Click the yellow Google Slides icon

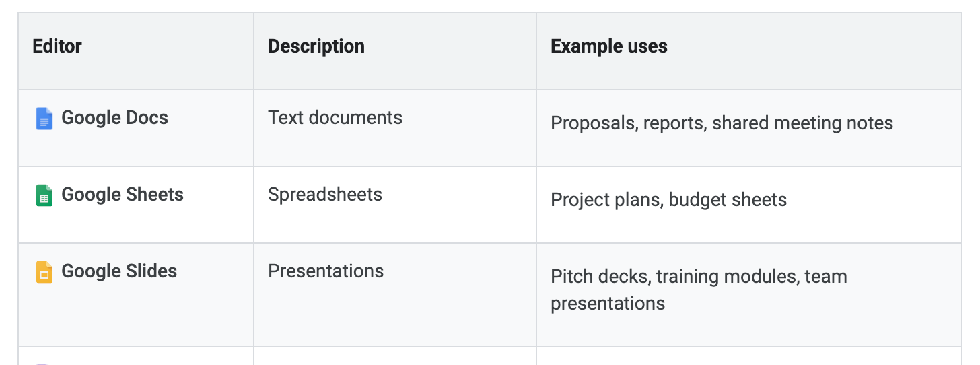[44, 272]
